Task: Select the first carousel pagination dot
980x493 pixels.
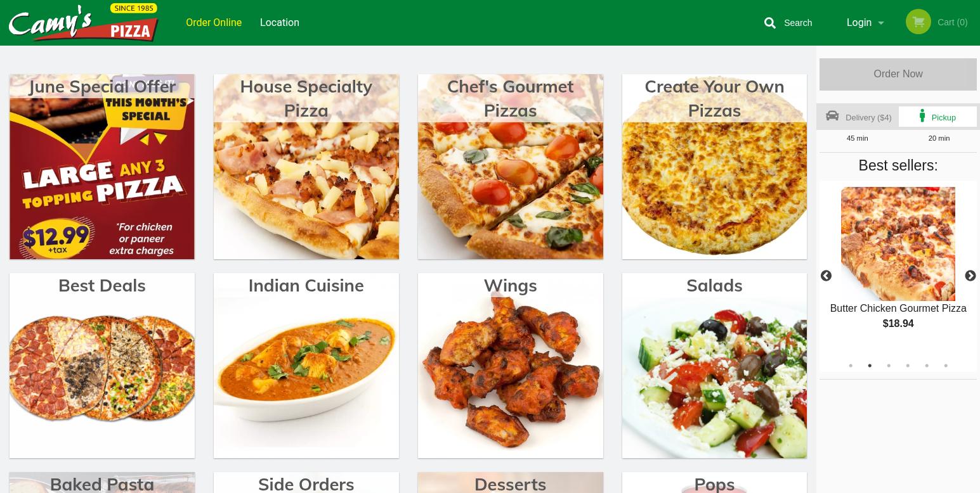Action: click(851, 366)
